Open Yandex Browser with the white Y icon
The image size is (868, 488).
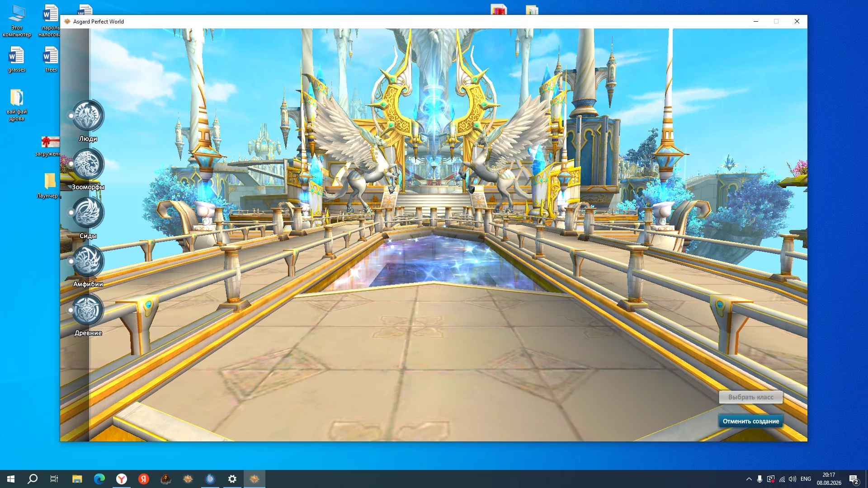[x=122, y=479]
